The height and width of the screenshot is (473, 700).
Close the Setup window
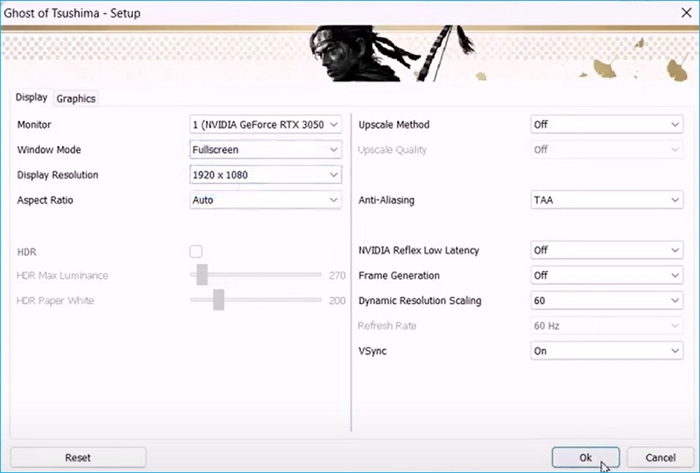click(x=687, y=12)
